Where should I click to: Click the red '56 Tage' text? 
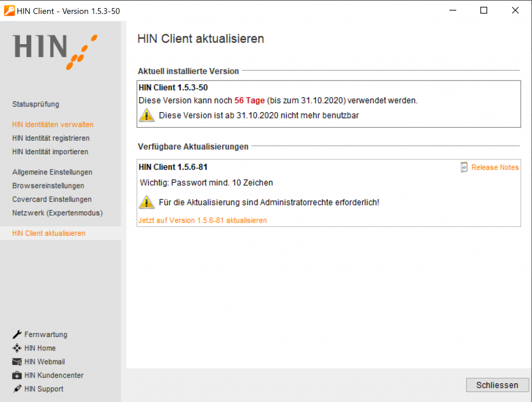(249, 100)
